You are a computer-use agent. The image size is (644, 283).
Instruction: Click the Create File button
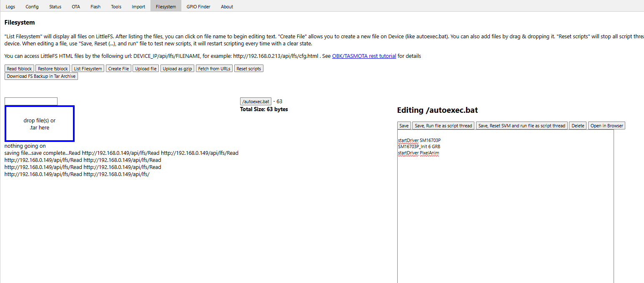119,69
